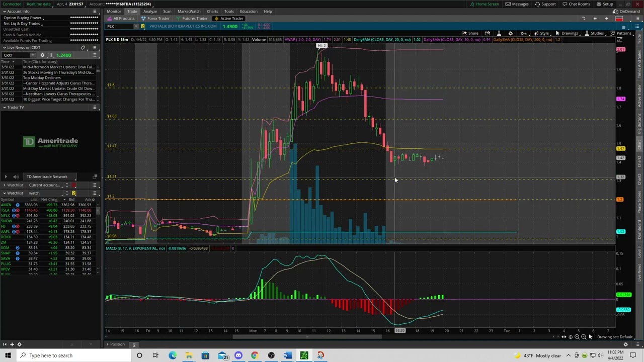644x362 pixels.
Task: Go to Home Screen
Action: click(x=485, y=4)
